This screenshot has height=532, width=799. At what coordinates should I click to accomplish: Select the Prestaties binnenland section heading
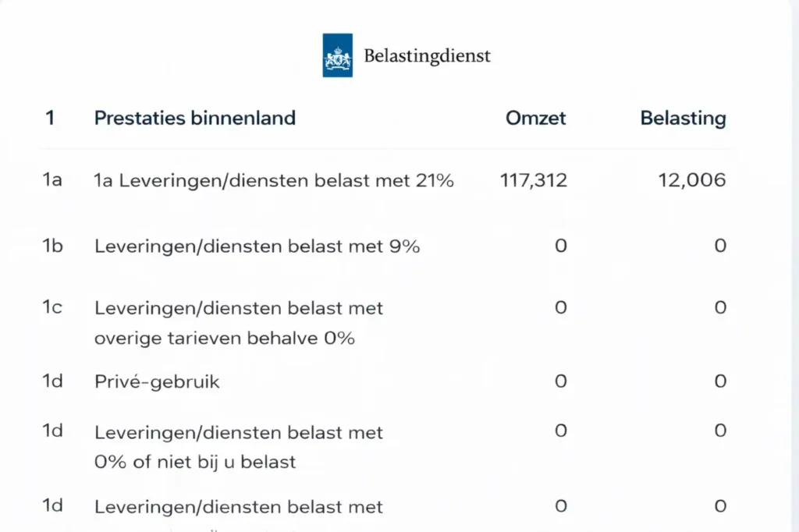click(x=194, y=119)
